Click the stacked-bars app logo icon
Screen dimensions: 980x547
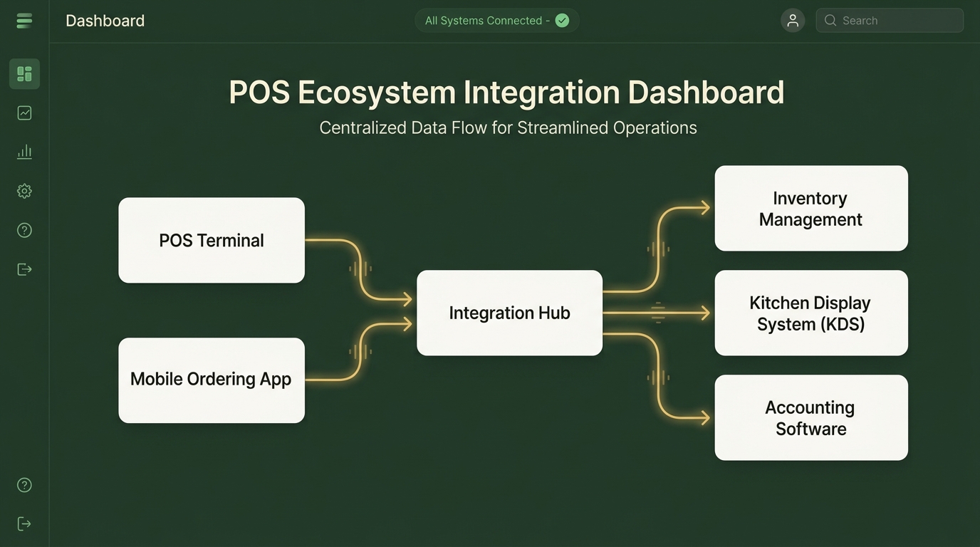(x=24, y=21)
